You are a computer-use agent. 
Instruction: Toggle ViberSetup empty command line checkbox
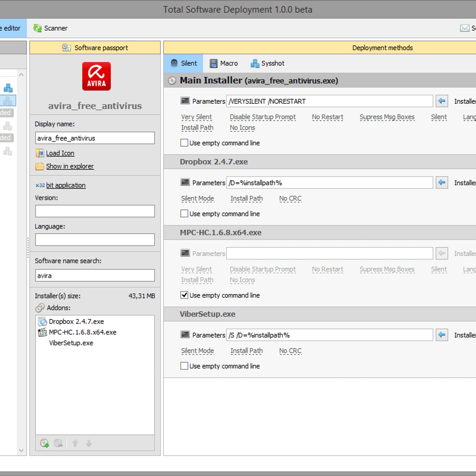[x=184, y=366]
